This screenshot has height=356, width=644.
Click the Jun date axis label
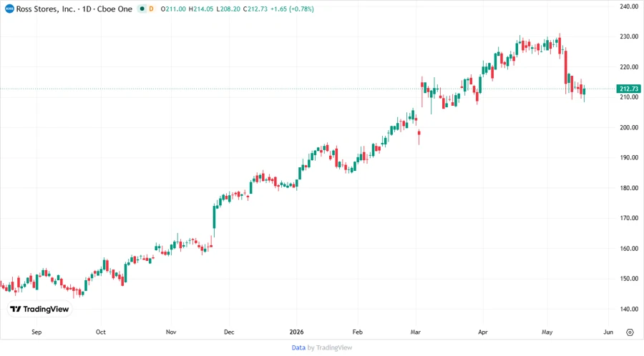608,332
